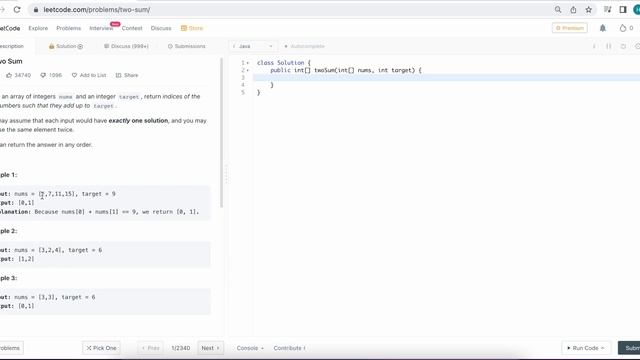Click 'nums = [3,2,4], target = 6' text

click(x=58, y=250)
